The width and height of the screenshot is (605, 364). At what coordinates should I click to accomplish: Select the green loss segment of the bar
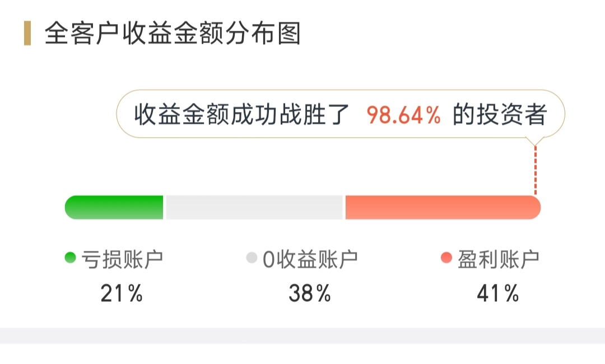click(114, 207)
